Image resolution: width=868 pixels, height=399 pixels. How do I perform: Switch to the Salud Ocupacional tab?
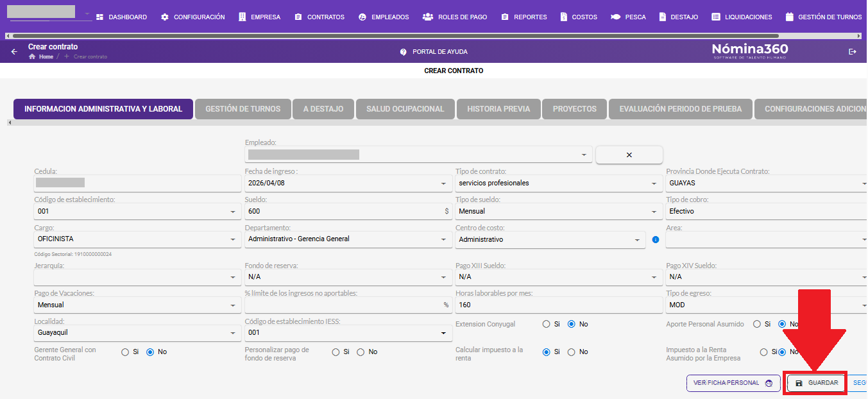pos(405,109)
